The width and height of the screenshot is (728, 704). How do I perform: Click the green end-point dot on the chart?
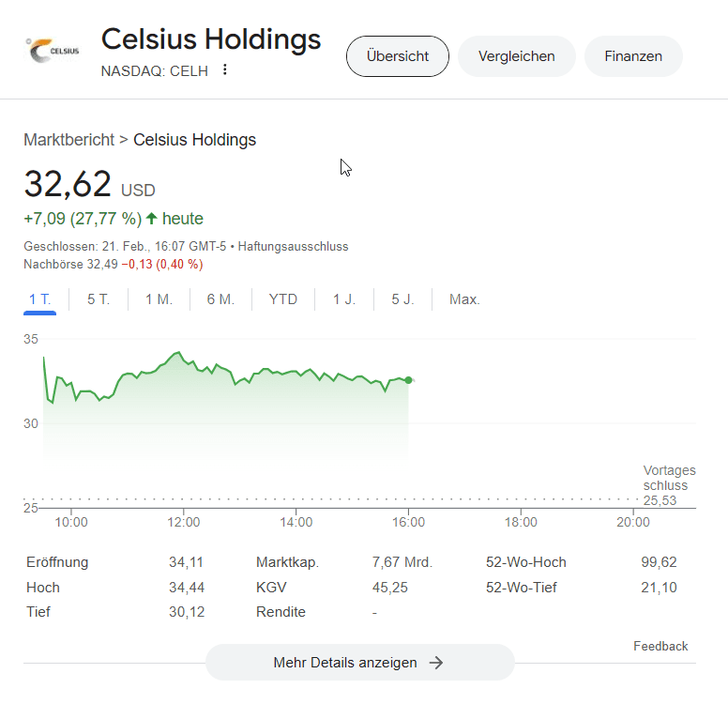tap(408, 380)
